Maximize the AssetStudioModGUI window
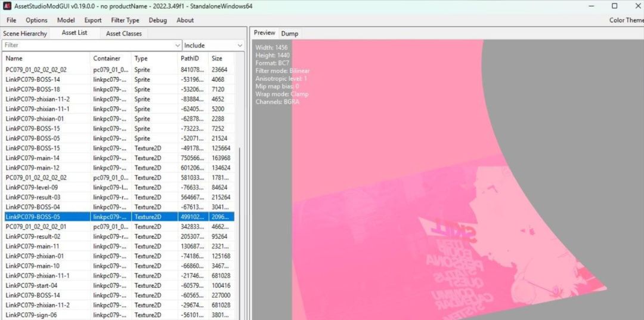Image resolution: width=644 pixels, height=320 pixels. (614, 6)
